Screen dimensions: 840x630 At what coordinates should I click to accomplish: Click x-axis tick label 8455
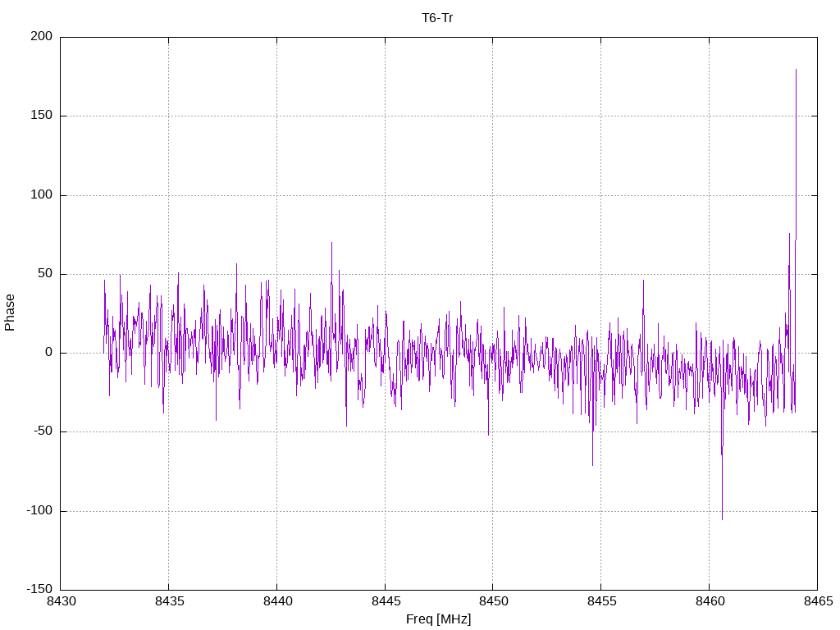pyautogui.click(x=601, y=601)
